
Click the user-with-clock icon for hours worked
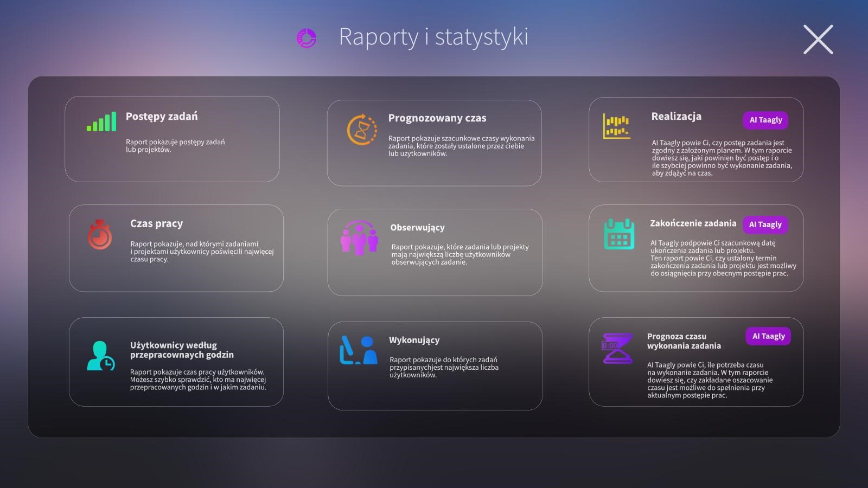coord(101,356)
